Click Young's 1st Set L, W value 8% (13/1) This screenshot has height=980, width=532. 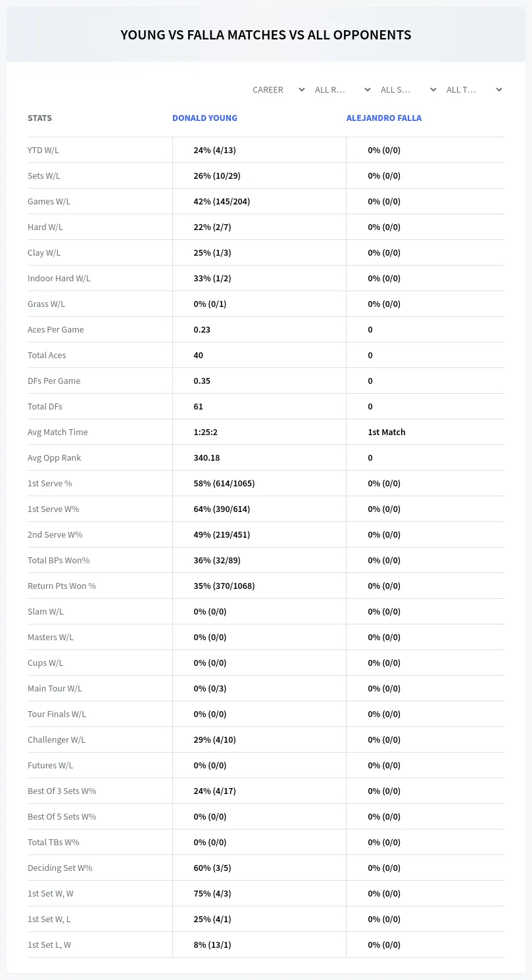(x=212, y=945)
